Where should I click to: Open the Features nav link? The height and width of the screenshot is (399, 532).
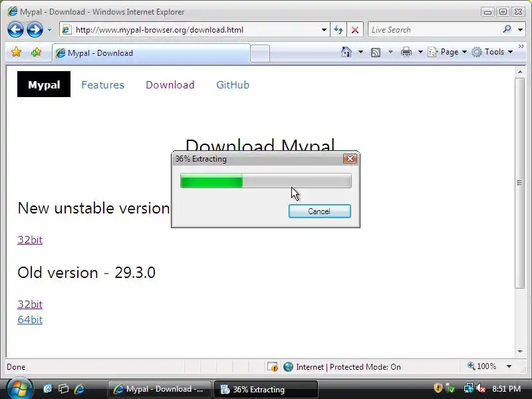(x=103, y=85)
